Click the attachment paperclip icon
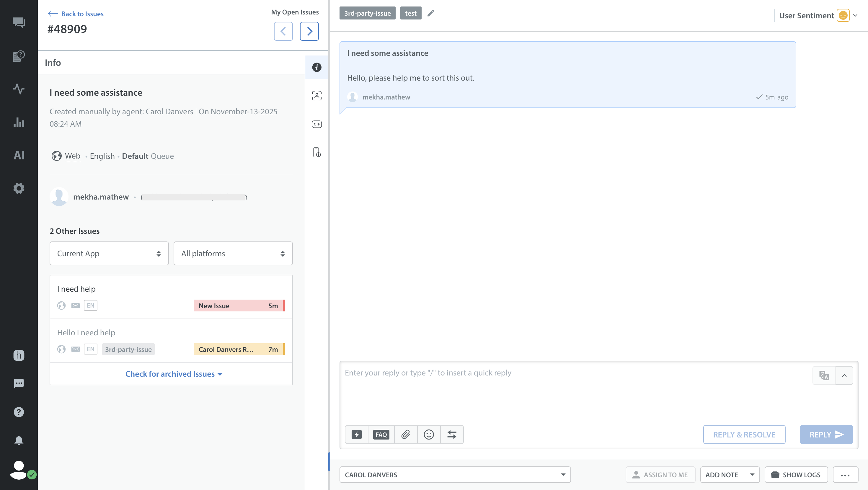This screenshot has width=868, height=490. (406, 435)
